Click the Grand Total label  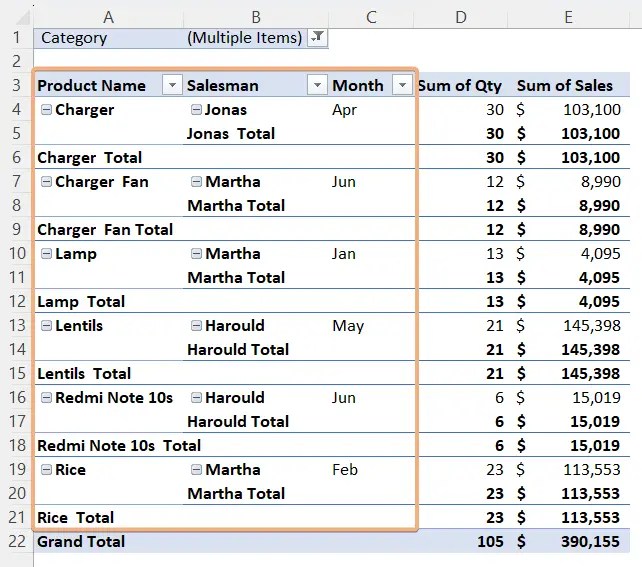[81, 542]
